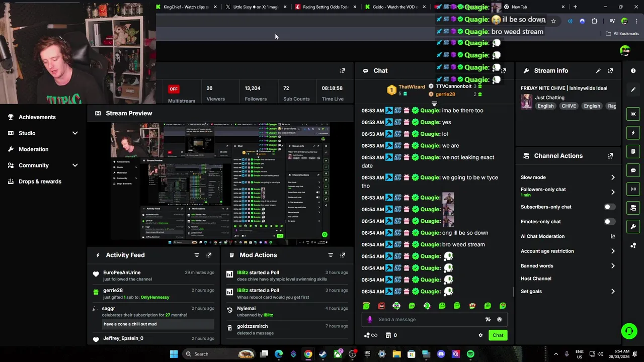This screenshot has width=644, height=362.
Task: Toggle the chat bubble icon in right sidebar
Action: pos(633,170)
